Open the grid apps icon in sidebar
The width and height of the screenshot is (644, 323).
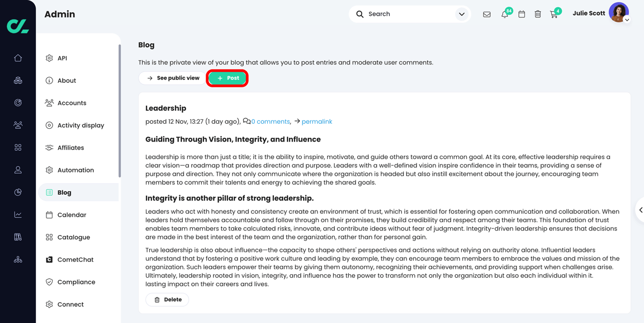pyautogui.click(x=17, y=147)
